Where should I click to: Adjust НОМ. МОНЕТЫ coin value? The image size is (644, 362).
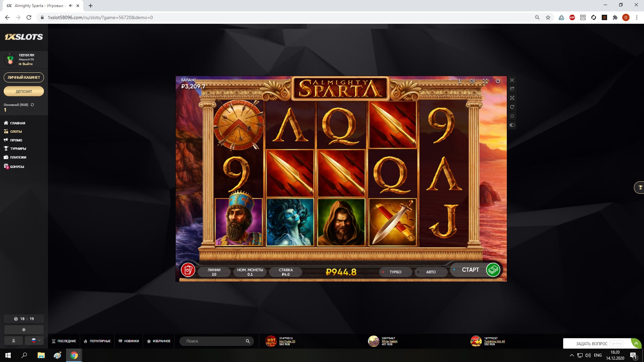250,272
